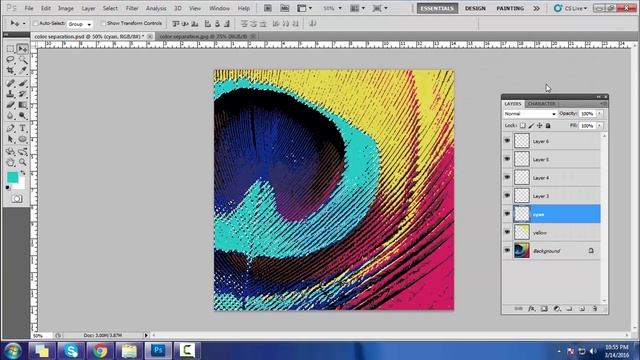640x360 pixels.
Task: Select the Eraser tool
Action: click(x=10, y=105)
